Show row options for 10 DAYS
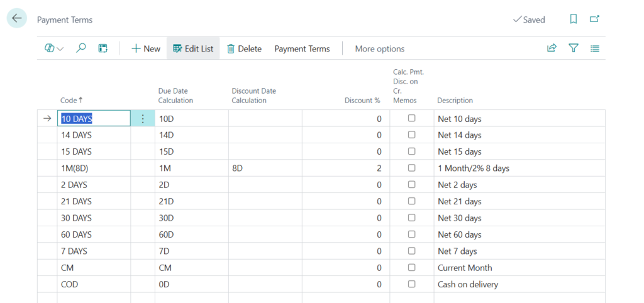This screenshot has width=644, height=303. [143, 118]
